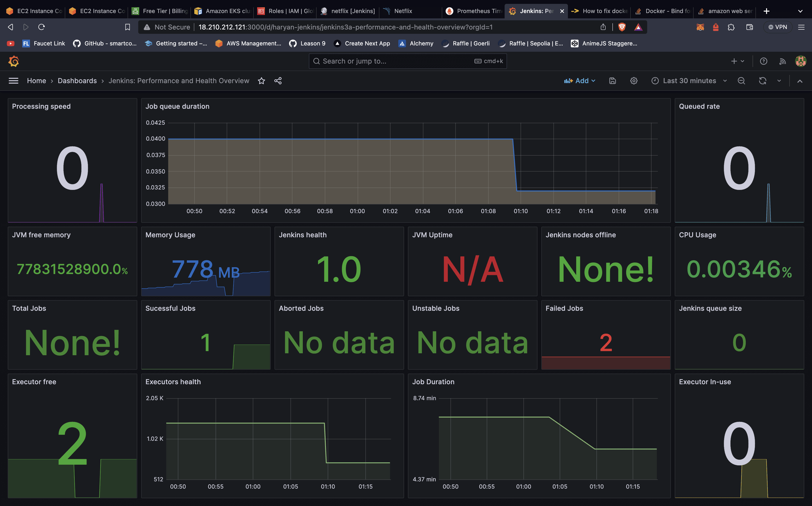Open the extensions puzzle icon
The width and height of the screenshot is (812, 506).
[x=731, y=27]
